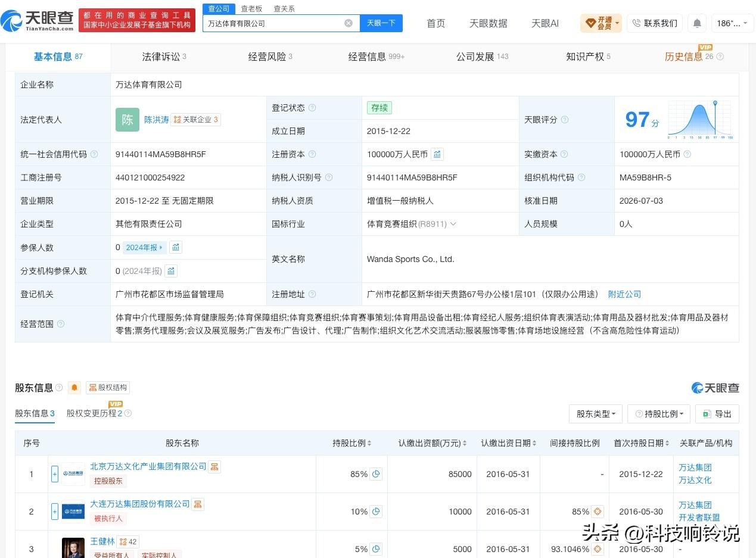The width and height of the screenshot is (756, 558).
Task: Click help icon next to 统一社会信用代码
Action: pos(94,154)
